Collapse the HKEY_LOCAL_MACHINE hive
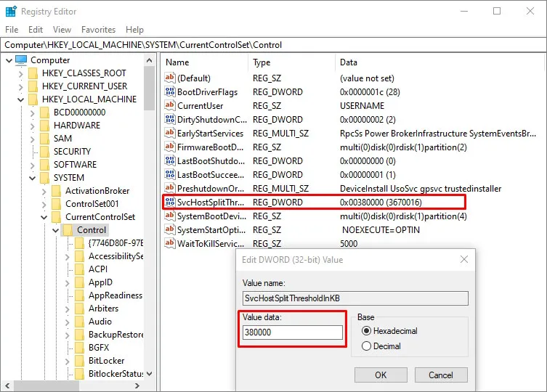The height and width of the screenshot is (392, 547). (x=20, y=99)
